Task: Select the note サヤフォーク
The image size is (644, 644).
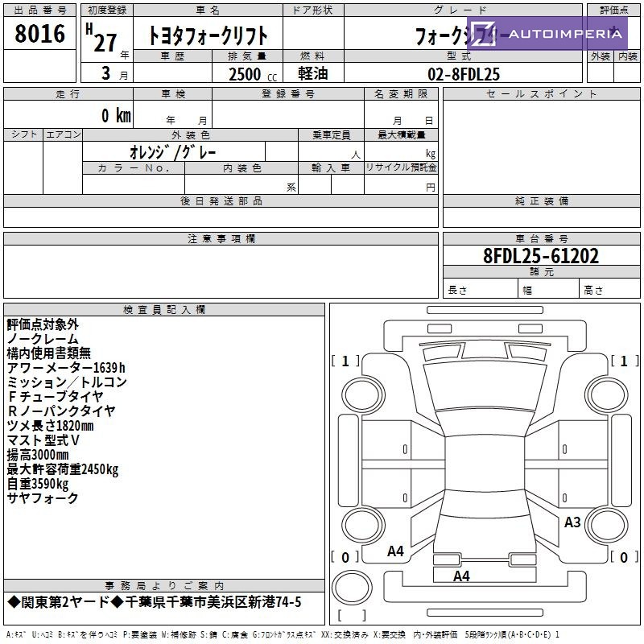Action: click(43, 497)
